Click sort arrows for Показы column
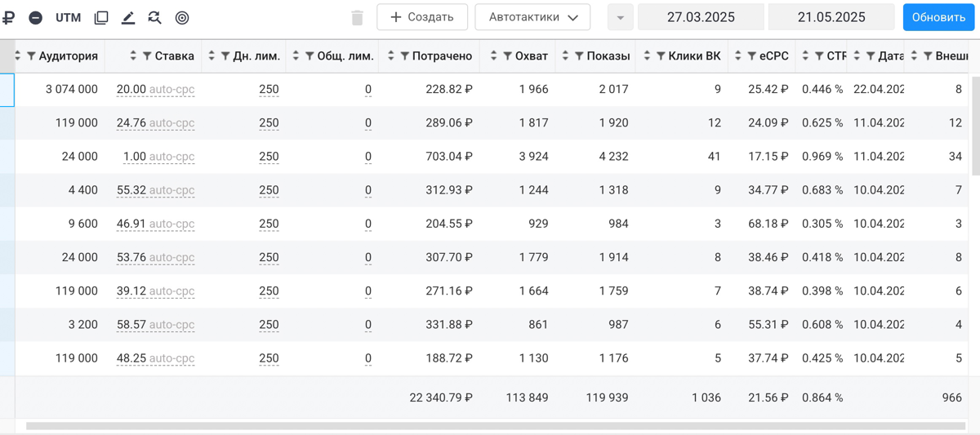Viewport: 980px width, 435px height. [x=565, y=56]
